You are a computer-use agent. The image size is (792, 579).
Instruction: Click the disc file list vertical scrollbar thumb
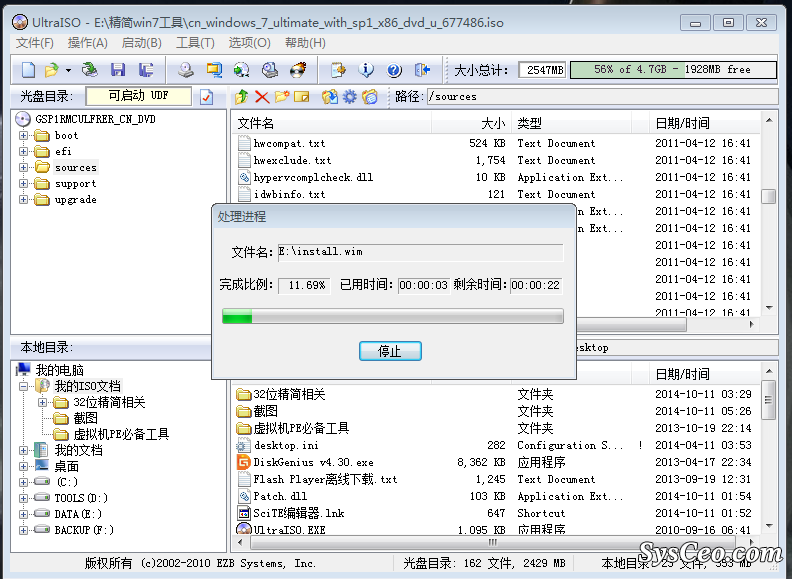(769, 197)
